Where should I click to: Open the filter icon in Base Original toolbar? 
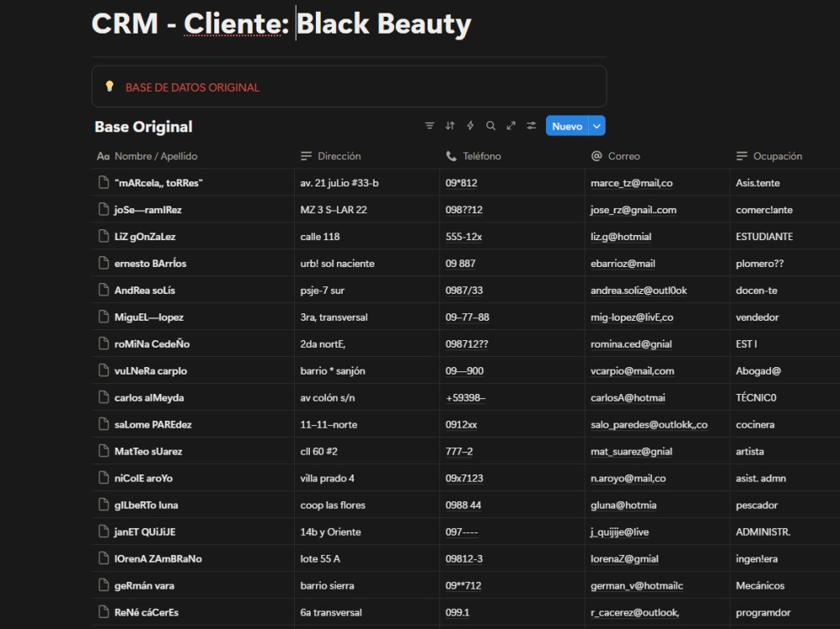(429, 126)
